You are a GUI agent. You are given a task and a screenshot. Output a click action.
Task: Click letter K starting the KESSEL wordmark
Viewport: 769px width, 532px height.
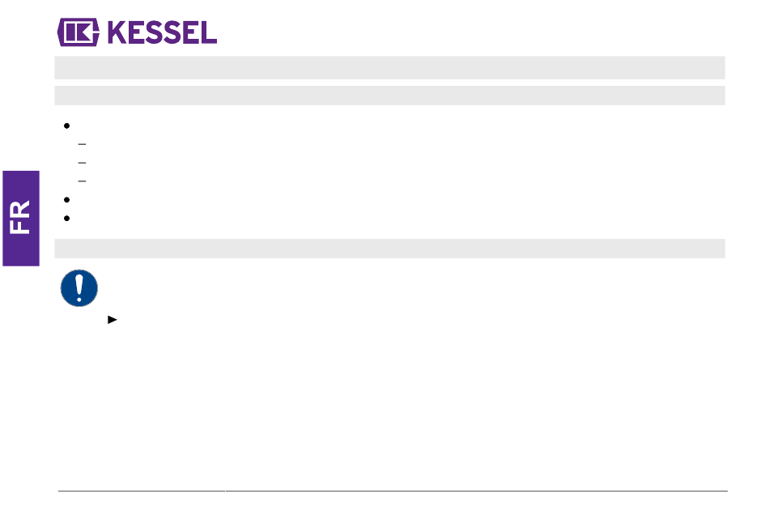coord(117,33)
